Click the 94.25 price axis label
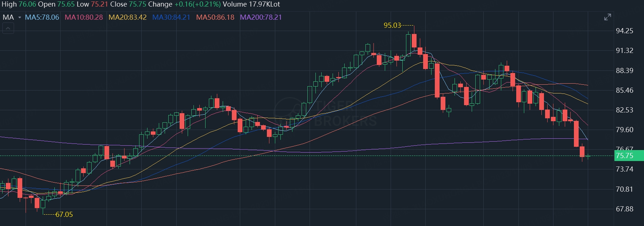This screenshot has height=226, width=644. coord(624,31)
